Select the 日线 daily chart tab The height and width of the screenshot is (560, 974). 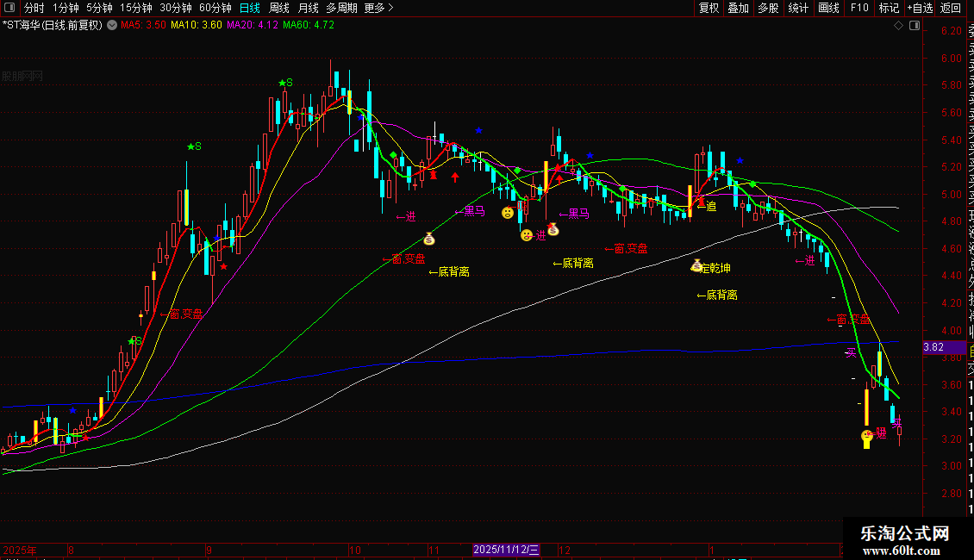pos(250,8)
